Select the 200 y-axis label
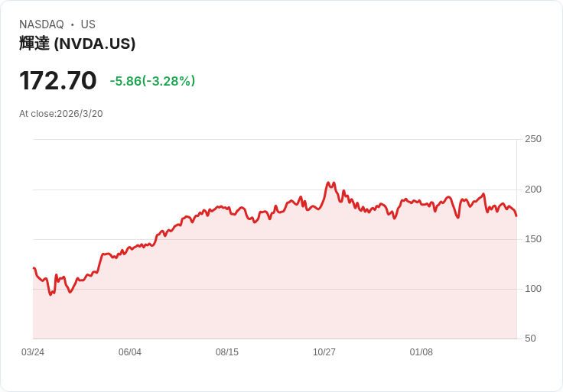The width and height of the screenshot is (563, 392). 532,190
